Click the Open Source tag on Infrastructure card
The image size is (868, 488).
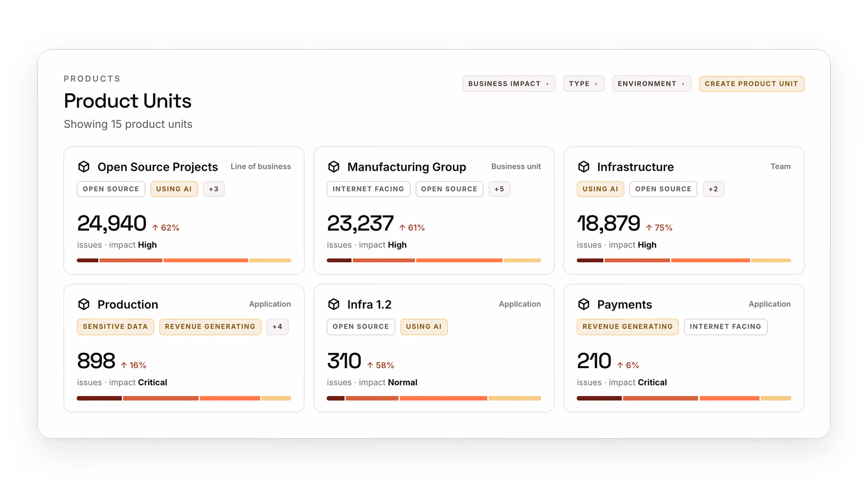[663, 189]
